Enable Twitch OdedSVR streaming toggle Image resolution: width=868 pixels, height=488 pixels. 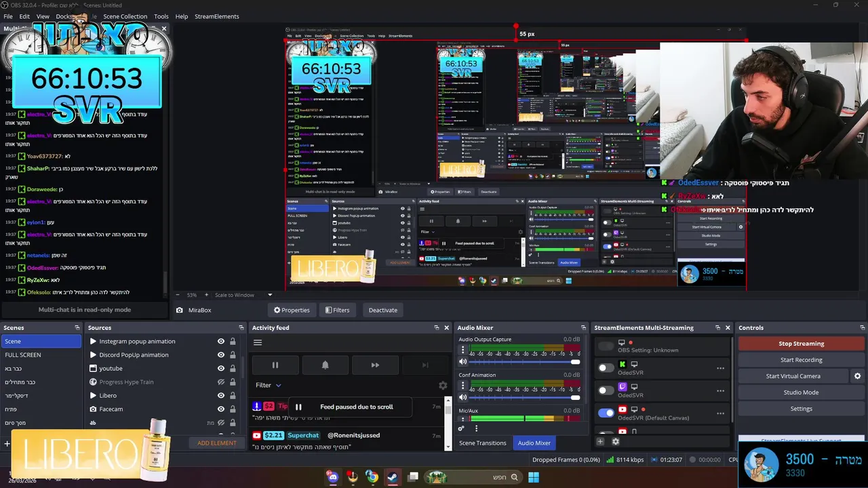point(606,390)
